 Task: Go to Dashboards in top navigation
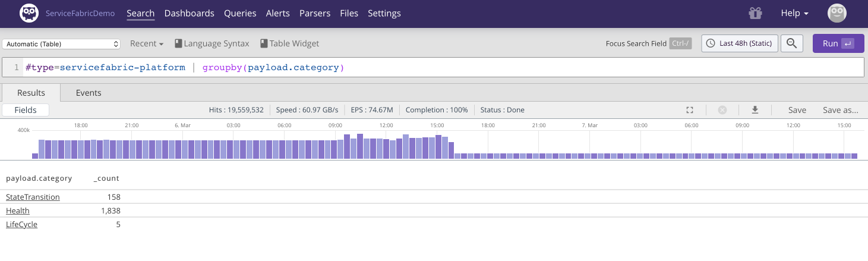tap(189, 13)
